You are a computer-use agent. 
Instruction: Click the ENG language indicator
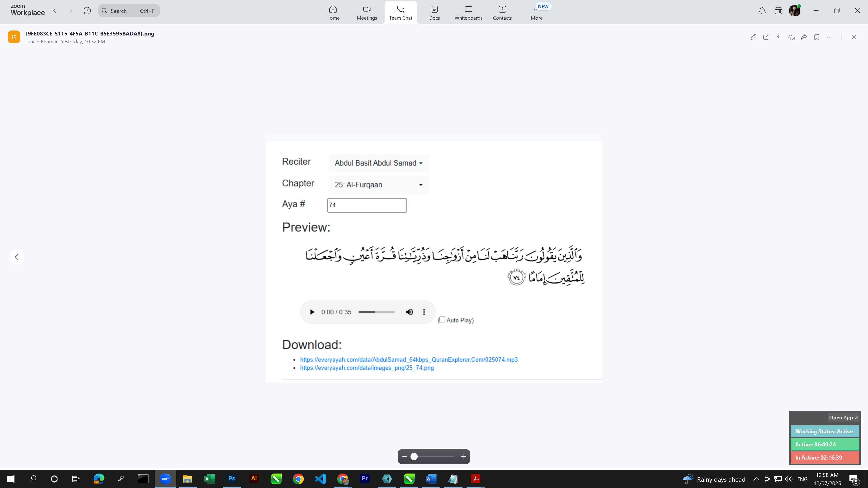[x=802, y=479]
